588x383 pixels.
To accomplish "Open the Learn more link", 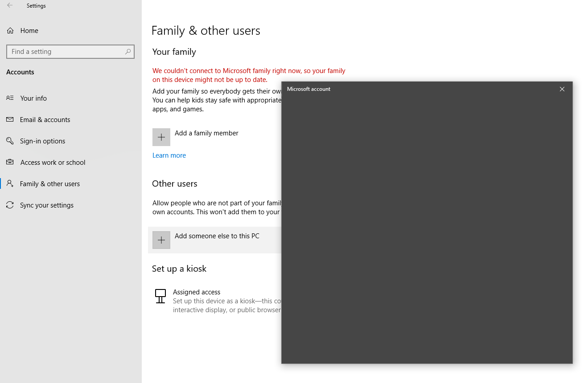I will tap(169, 155).
